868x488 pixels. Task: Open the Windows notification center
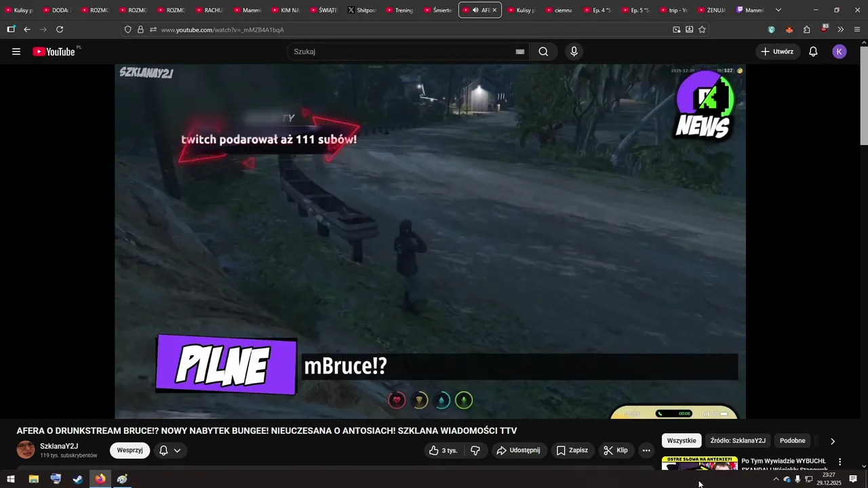[x=853, y=479]
